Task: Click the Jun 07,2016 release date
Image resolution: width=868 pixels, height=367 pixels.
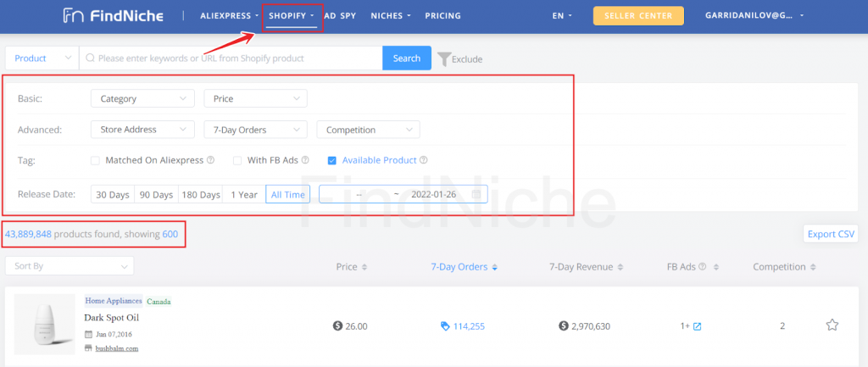Action: click(114, 334)
